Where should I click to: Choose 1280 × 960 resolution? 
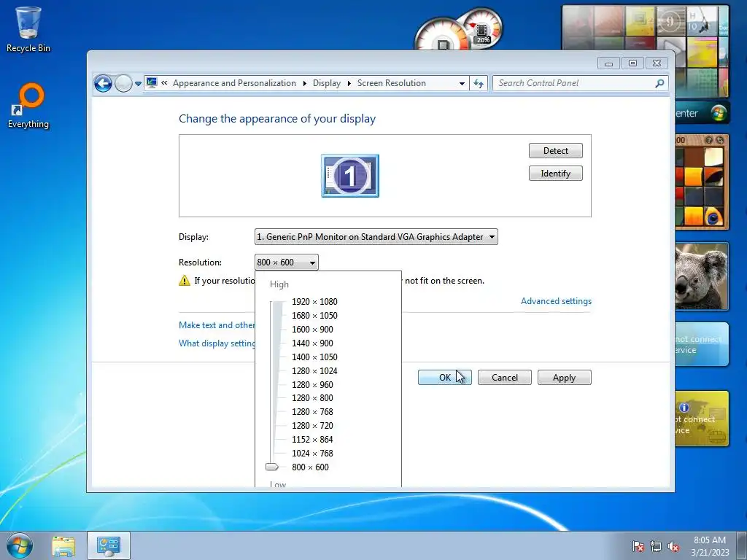(x=312, y=384)
